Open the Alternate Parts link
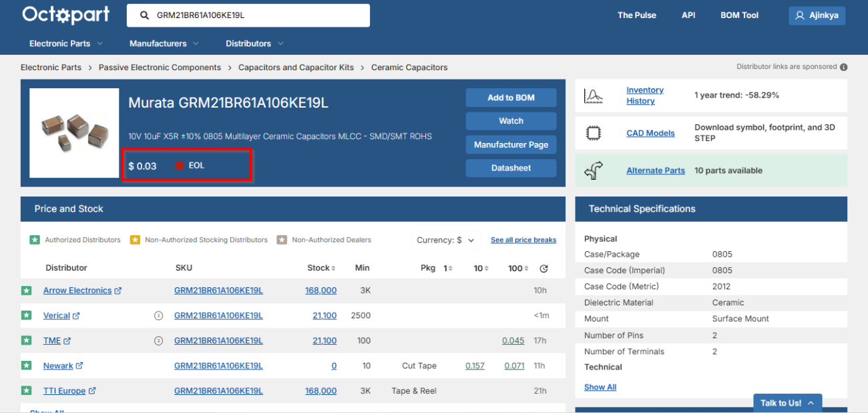 (656, 170)
